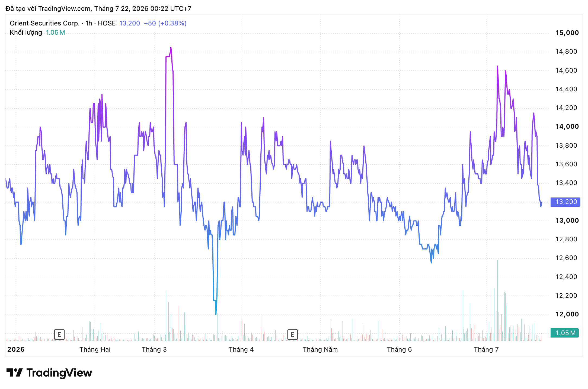Image resolution: width=588 pixels, height=389 pixels.
Task: Click the TradingView logo icon
Action: tap(14, 373)
